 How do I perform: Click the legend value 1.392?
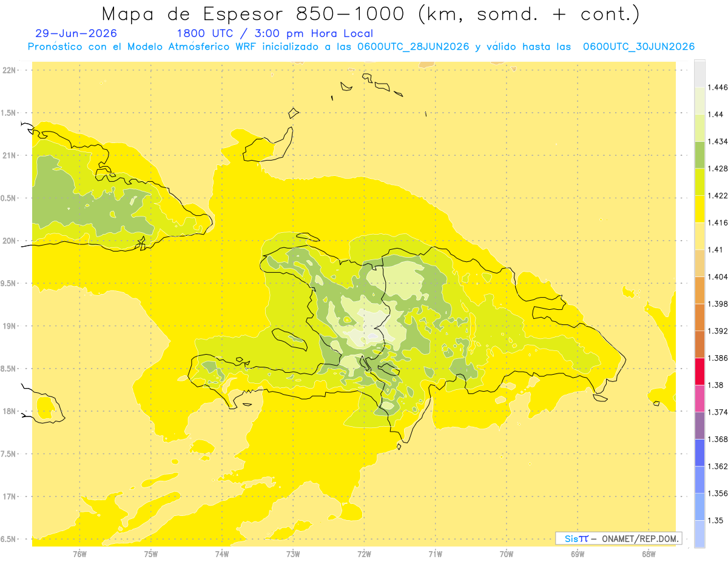click(718, 331)
